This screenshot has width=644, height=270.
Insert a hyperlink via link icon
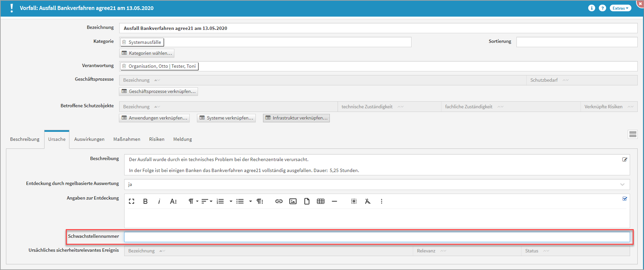click(279, 201)
